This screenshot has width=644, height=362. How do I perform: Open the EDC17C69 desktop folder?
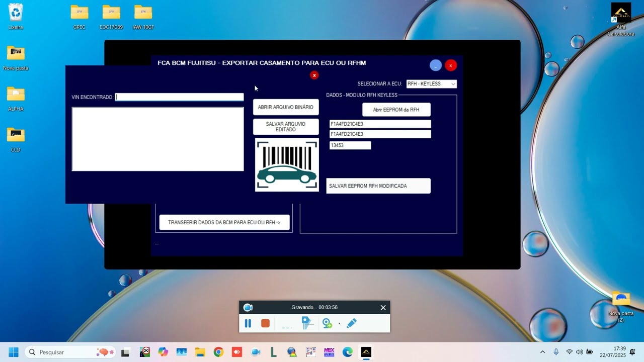[111, 16]
